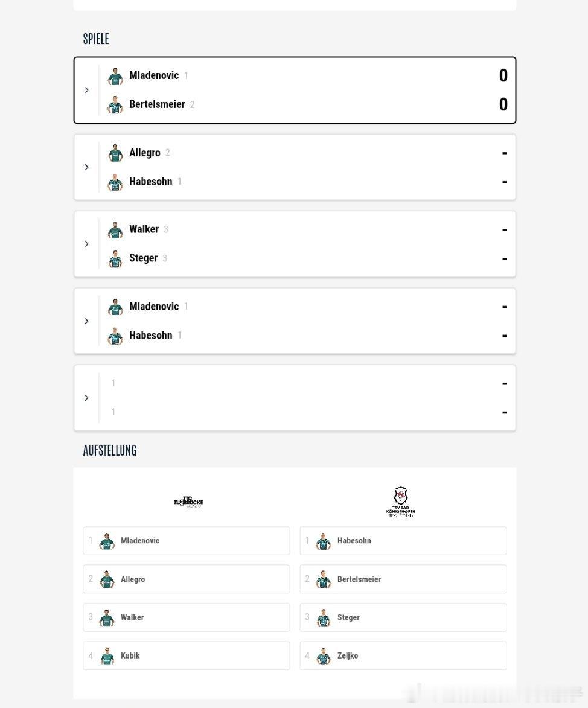Open Zeljko's lineup entry

coord(403,655)
